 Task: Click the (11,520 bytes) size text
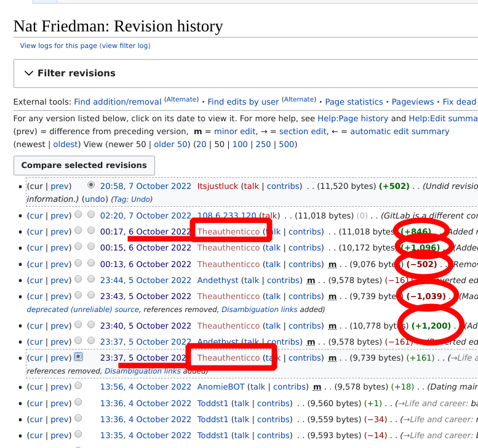346,186
